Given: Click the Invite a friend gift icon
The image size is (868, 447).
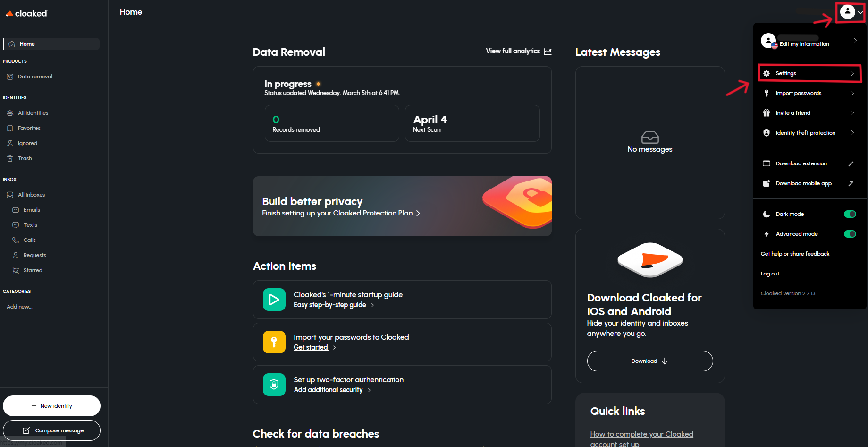Looking at the screenshot, I should [767, 113].
